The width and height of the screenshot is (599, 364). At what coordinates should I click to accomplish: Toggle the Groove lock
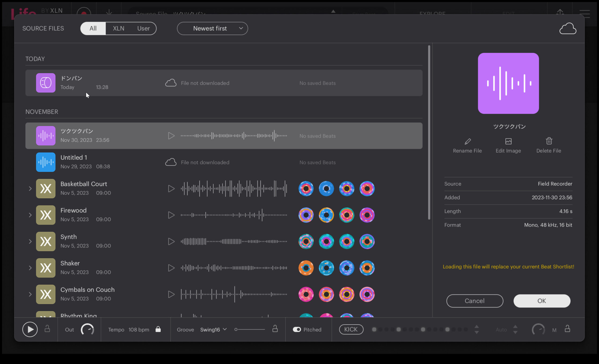pyautogui.click(x=275, y=329)
